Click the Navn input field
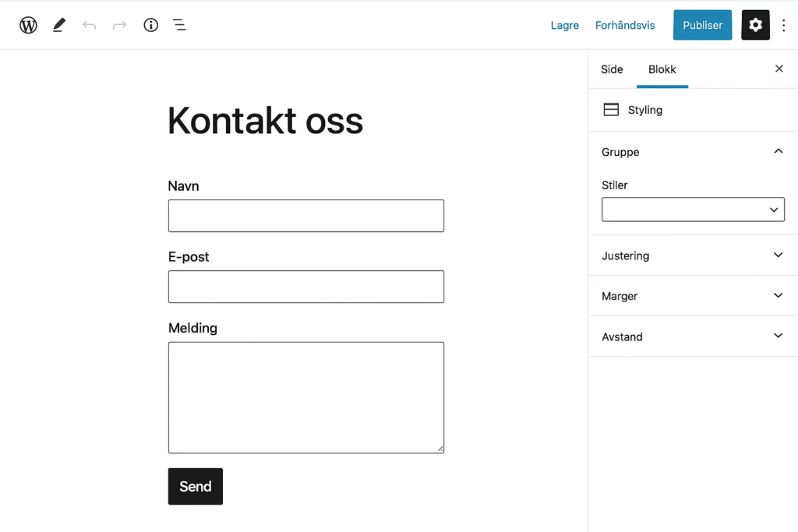 pyautogui.click(x=305, y=216)
